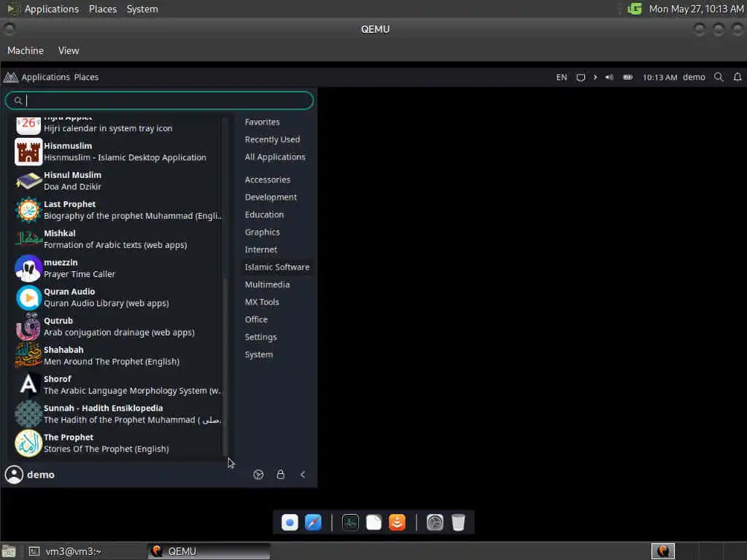Open host Places menu
This screenshot has height=560, width=747.
[x=102, y=9]
